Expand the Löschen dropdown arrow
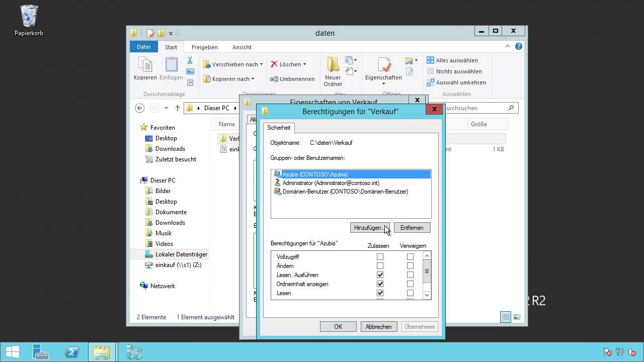 pyautogui.click(x=304, y=64)
